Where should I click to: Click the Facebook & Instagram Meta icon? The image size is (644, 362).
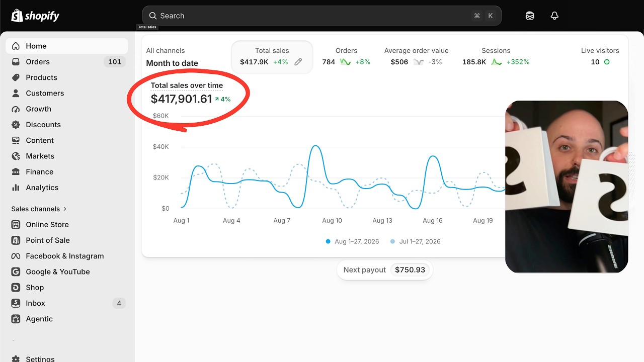coord(16,256)
